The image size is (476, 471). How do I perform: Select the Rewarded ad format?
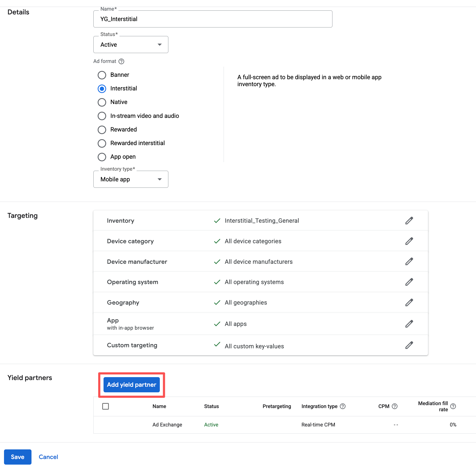[102, 130]
